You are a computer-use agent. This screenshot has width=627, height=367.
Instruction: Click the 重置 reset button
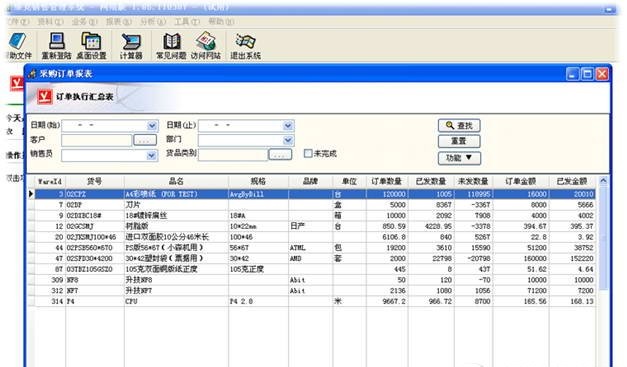pyautogui.click(x=459, y=141)
